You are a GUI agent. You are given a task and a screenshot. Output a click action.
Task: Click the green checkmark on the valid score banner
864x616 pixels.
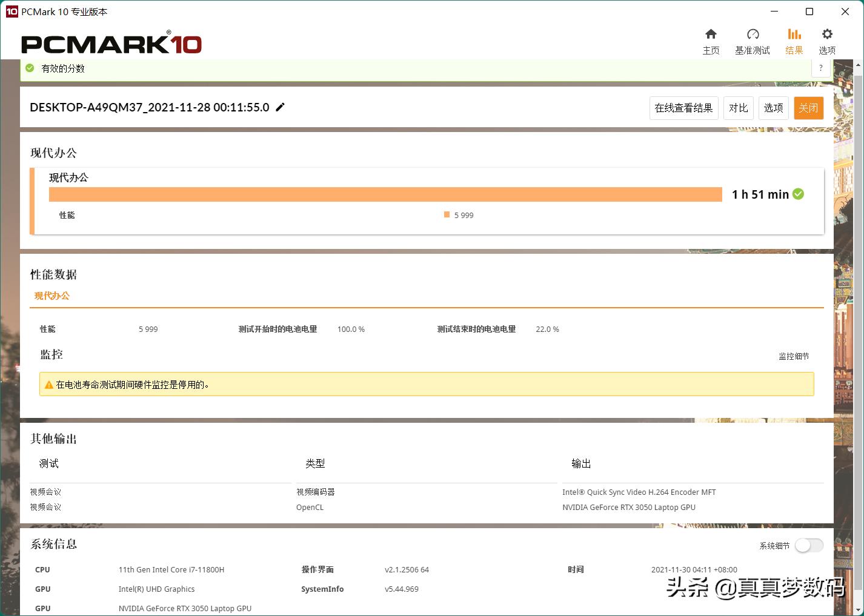29,68
